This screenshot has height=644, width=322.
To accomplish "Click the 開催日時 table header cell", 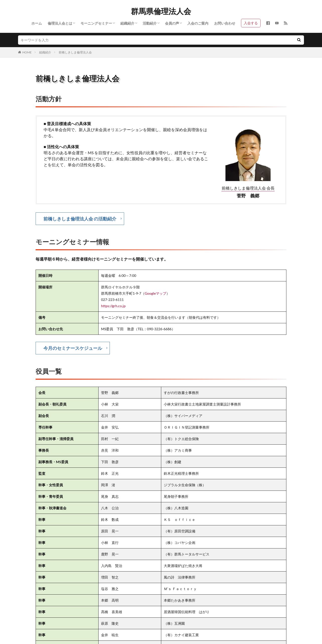I will (x=67, y=276).
